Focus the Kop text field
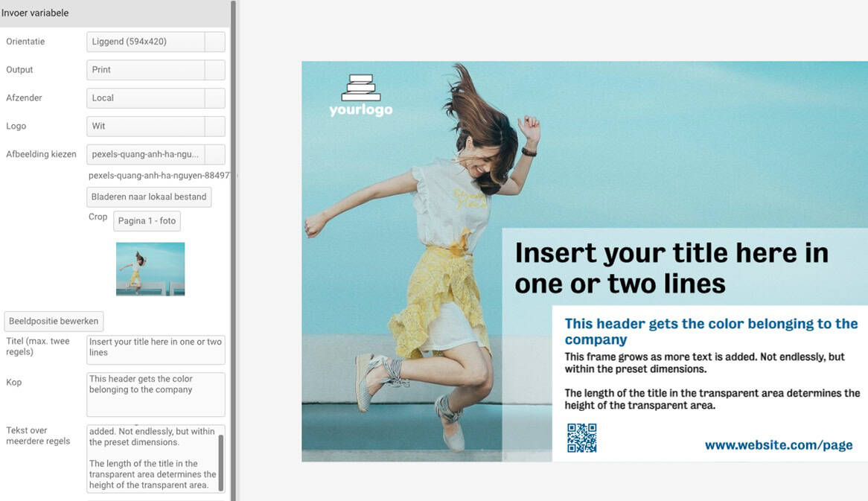 pos(156,394)
